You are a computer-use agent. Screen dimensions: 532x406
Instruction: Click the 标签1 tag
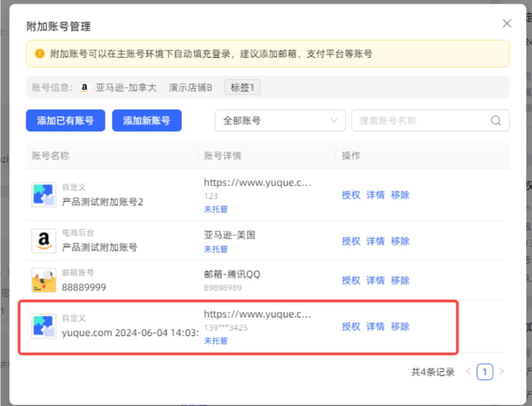point(242,88)
